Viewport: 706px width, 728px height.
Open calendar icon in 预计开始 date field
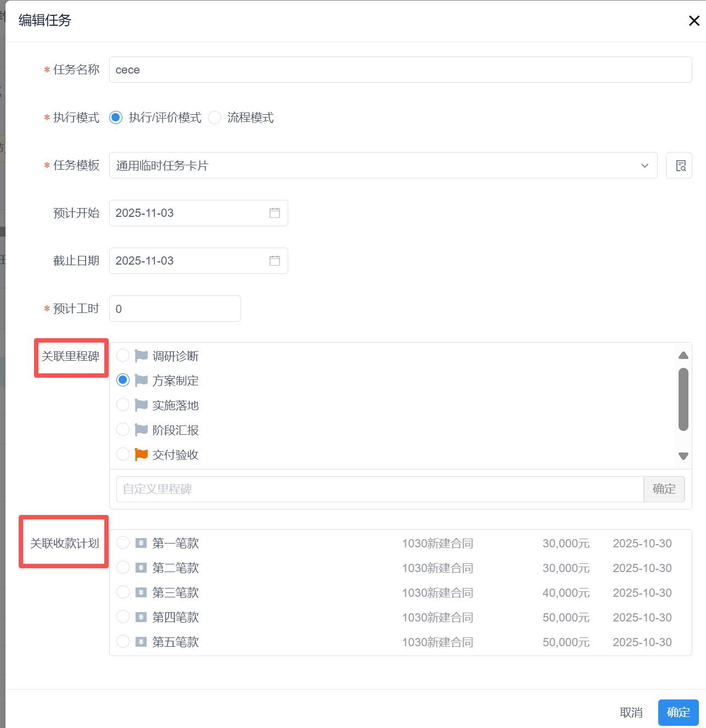point(274,213)
